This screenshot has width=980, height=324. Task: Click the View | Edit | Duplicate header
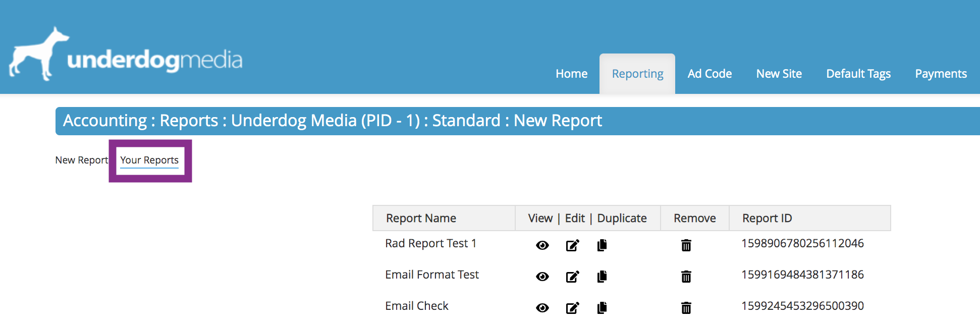coord(587,218)
